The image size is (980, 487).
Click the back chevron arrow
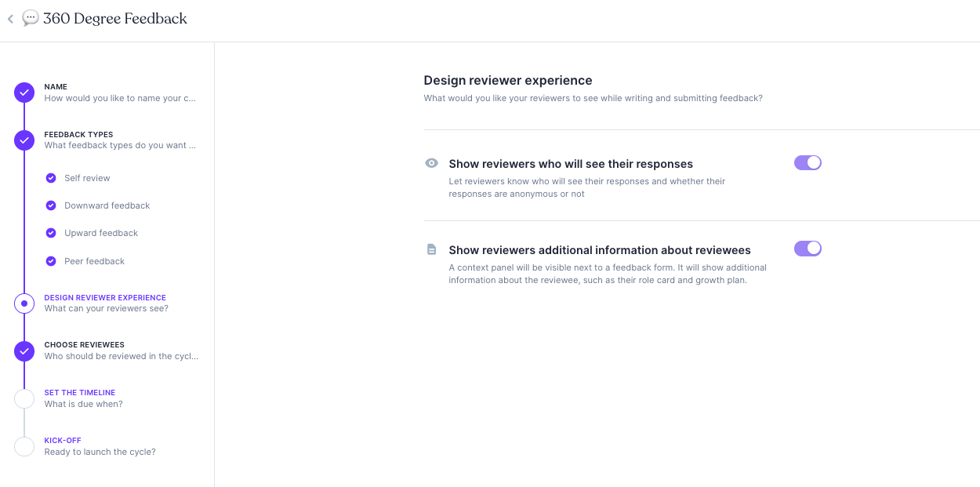pyautogui.click(x=10, y=19)
